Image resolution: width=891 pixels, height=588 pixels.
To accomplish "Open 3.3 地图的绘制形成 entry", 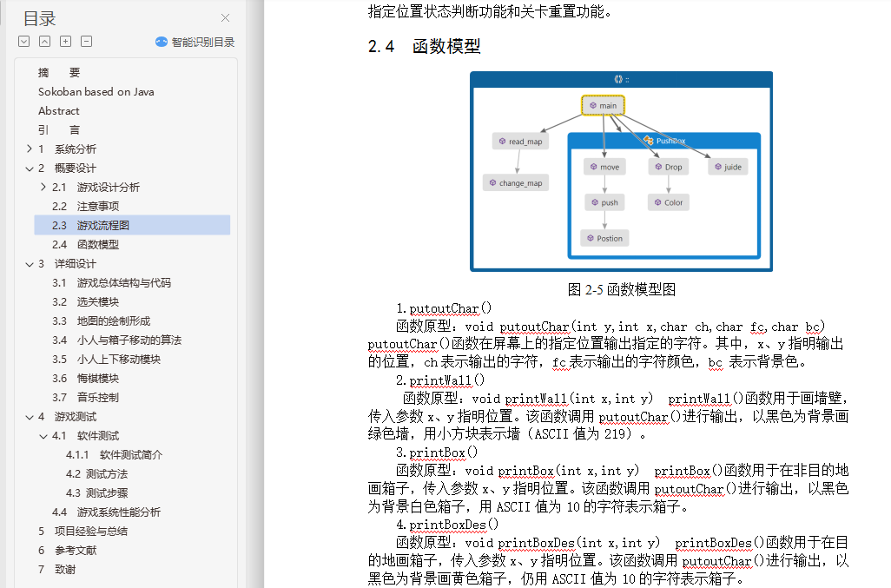I will click(101, 321).
